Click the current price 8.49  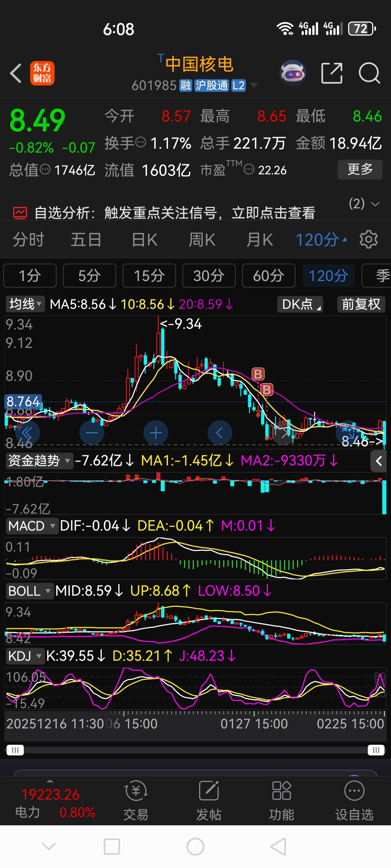pos(37,120)
